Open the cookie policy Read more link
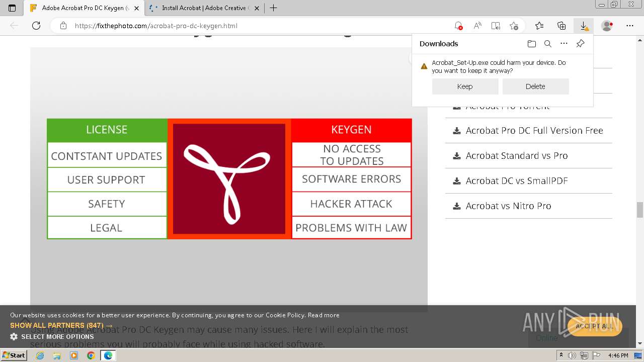The image size is (644, 362). (x=324, y=315)
